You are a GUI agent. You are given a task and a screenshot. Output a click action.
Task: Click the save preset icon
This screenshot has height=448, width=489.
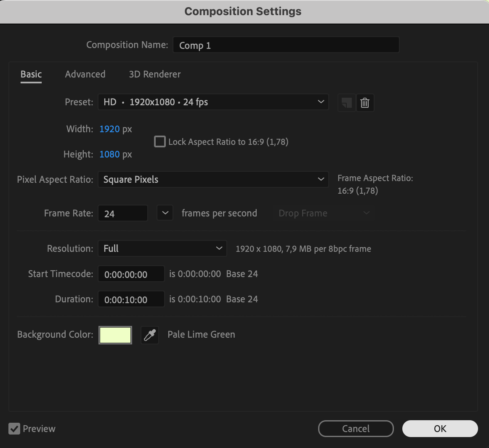click(x=346, y=103)
